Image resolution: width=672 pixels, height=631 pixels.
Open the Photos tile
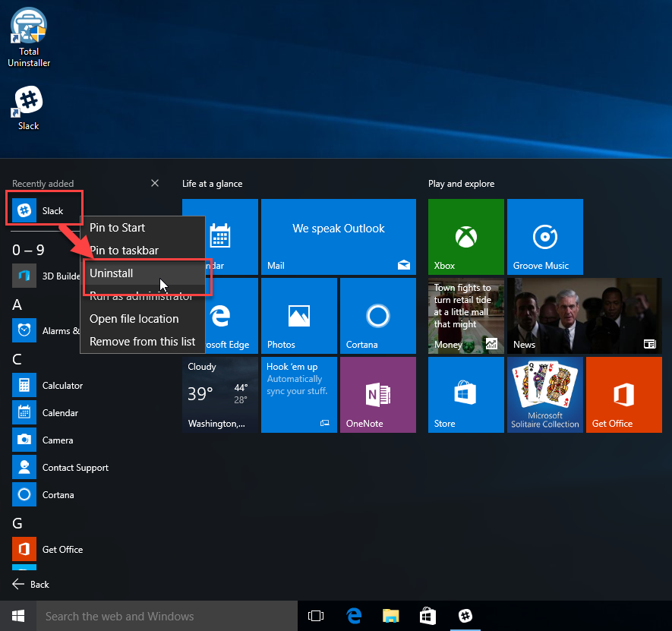point(299,316)
